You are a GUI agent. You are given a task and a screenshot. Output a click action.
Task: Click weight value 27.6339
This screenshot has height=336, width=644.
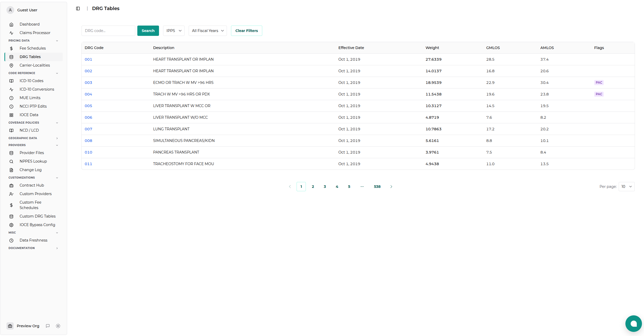433,59
